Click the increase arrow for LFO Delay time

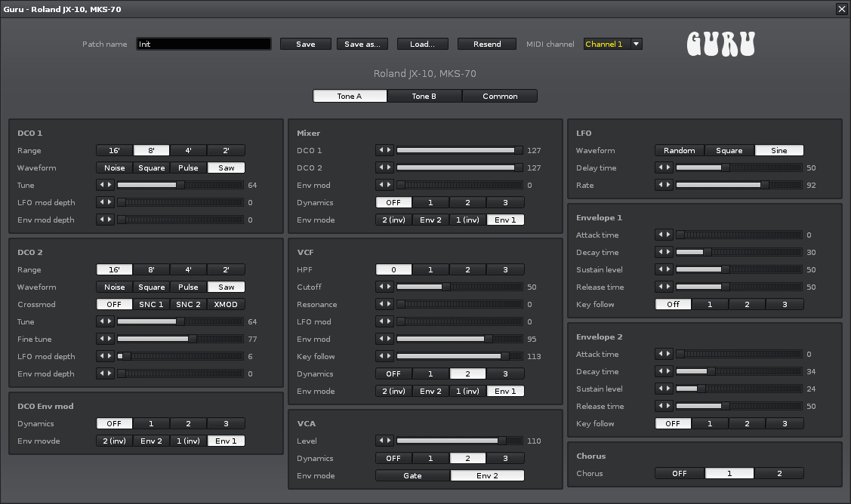coord(669,167)
